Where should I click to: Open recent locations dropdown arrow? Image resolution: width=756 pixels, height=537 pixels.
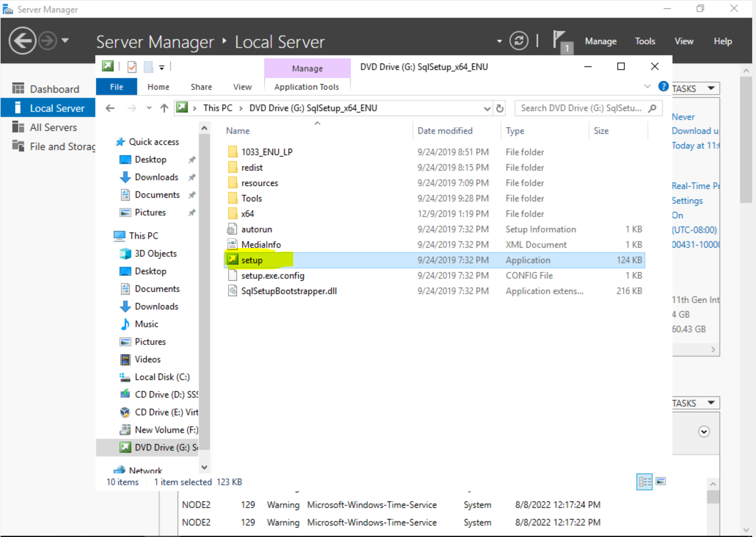point(149,108)
